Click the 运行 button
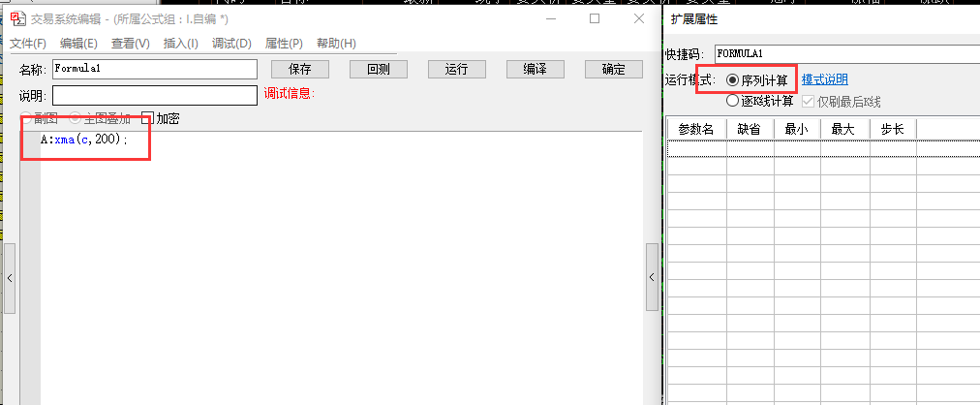 pos(457,70)
